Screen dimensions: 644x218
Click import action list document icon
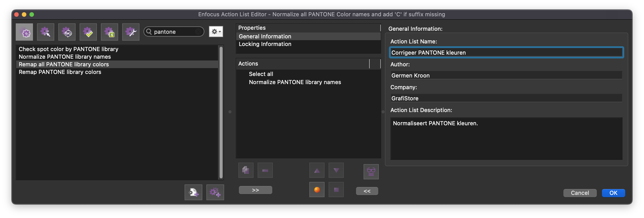coord(193,192)
